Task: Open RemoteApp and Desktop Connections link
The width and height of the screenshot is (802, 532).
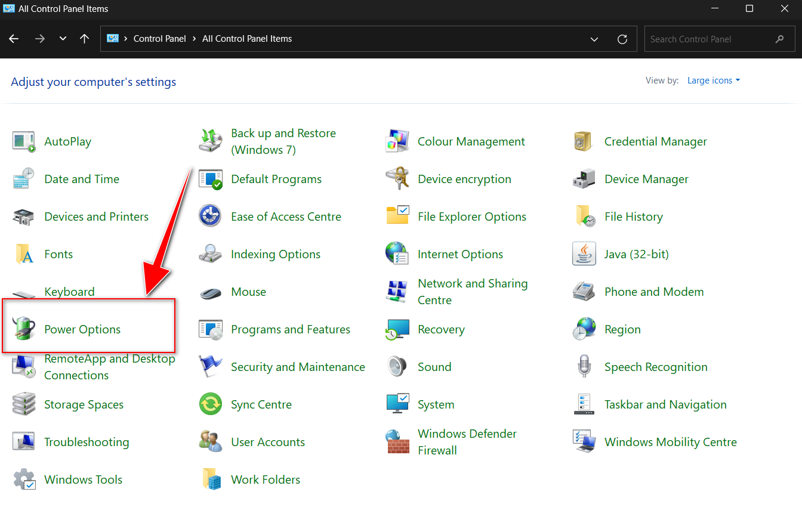Action: (110, 367)
